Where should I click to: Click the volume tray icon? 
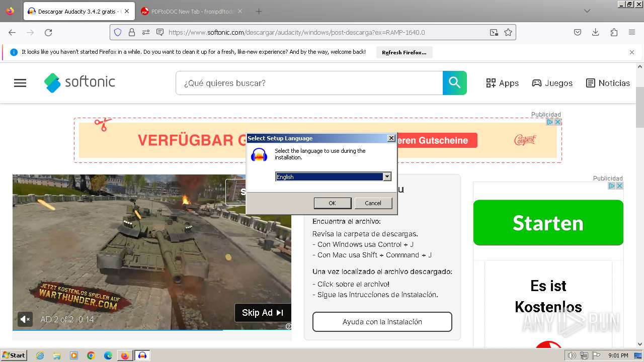click(572, 355)
